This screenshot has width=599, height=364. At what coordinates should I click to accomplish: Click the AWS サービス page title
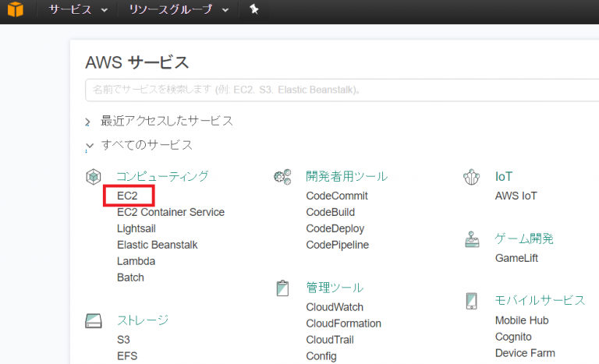136,62
